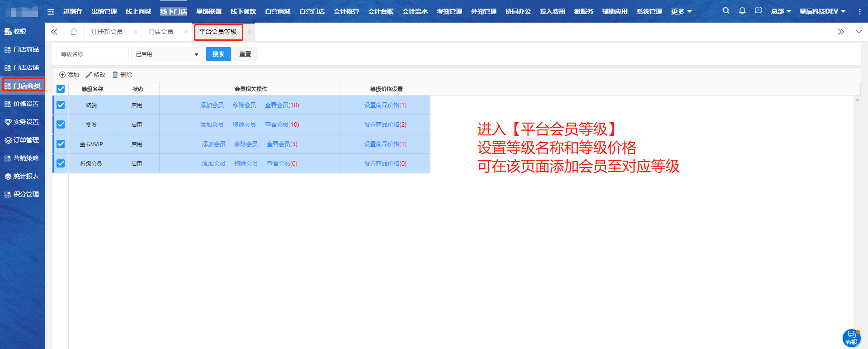868x349 pixels.
Task: Open the 客服 customer service floating icon
Action: point(851,338)
